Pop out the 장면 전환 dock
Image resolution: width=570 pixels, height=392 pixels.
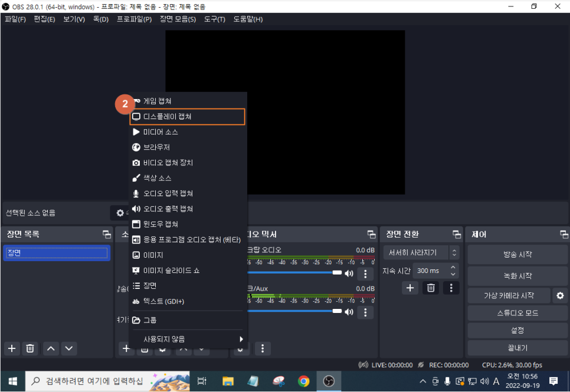(x=457, y=235)
